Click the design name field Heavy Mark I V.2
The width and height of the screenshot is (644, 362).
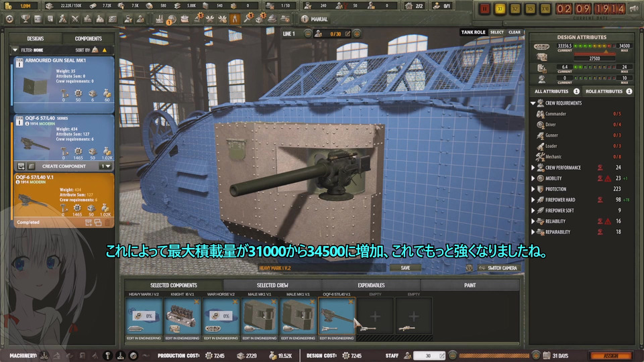pos(321,268)
